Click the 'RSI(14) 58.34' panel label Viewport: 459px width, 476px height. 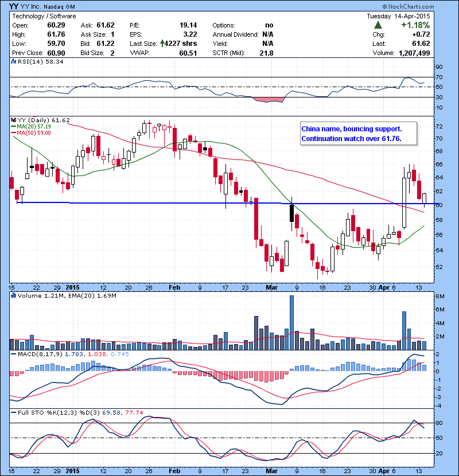pyautogui.click(x=40, y=61)
